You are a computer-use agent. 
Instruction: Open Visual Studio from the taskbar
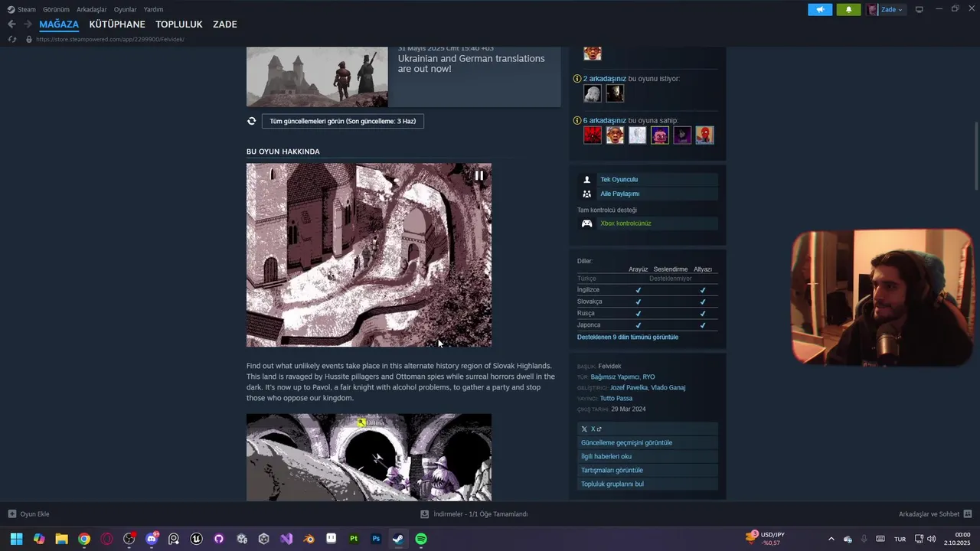coord(286,539)
